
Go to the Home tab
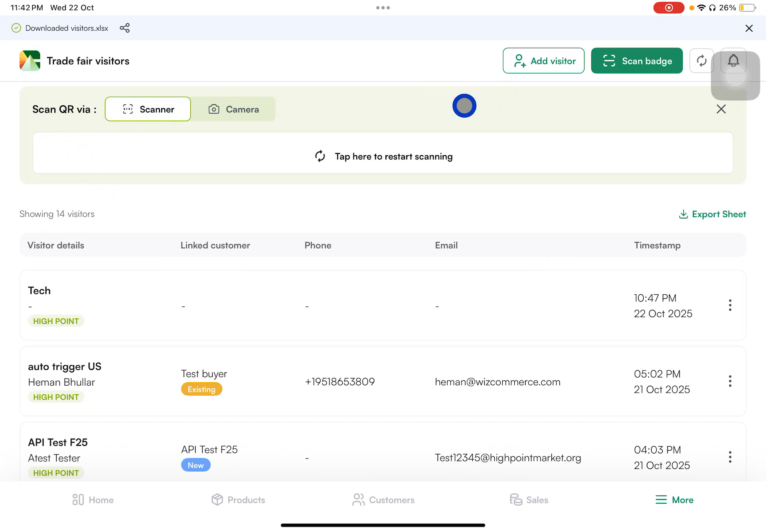point(92,500)
